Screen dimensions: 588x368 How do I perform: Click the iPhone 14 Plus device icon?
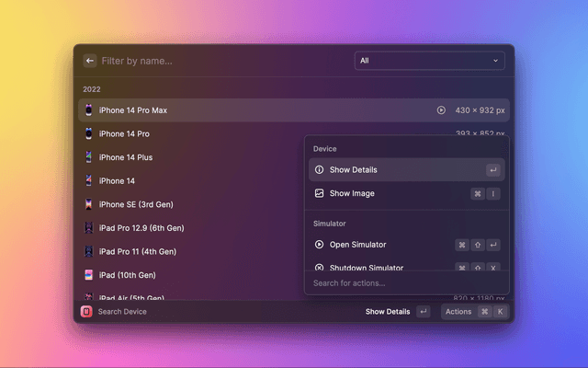pyautogui.click(x=88, y=157)
